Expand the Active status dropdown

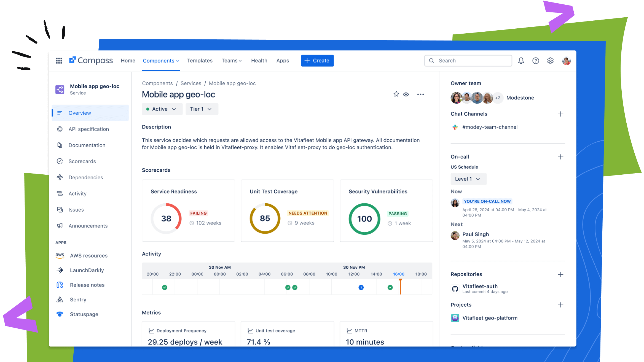pyautogui.click(x=162, y=109)
